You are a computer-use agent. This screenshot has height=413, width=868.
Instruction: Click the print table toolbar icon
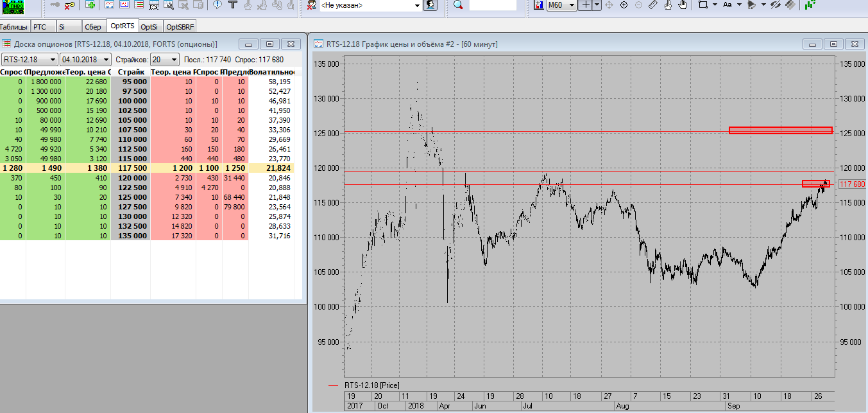click(x=154, y=4)
